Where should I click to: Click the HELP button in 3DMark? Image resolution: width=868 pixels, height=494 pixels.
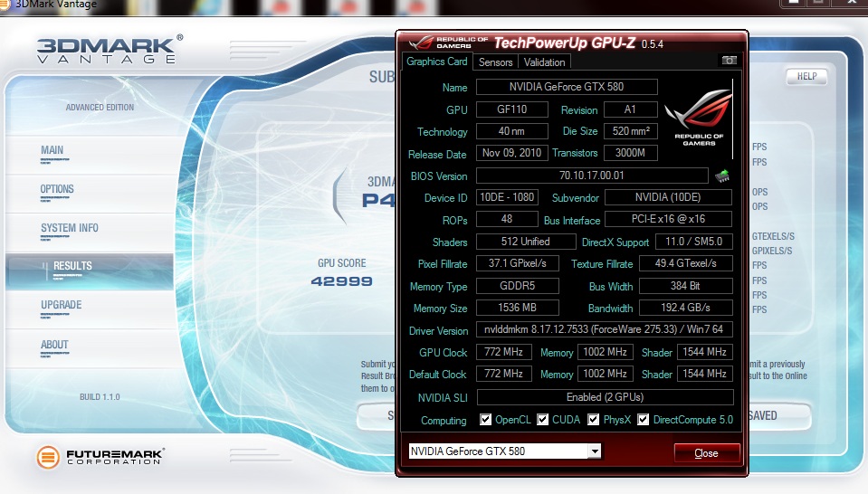pyautogui.click(x=806, y=76)
